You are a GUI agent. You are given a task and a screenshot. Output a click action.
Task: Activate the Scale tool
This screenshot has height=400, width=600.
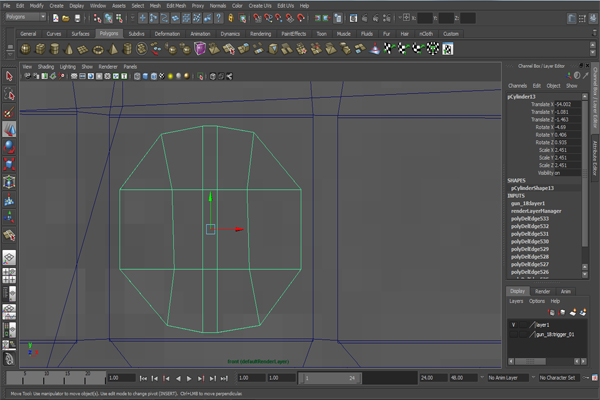point(9,164)
